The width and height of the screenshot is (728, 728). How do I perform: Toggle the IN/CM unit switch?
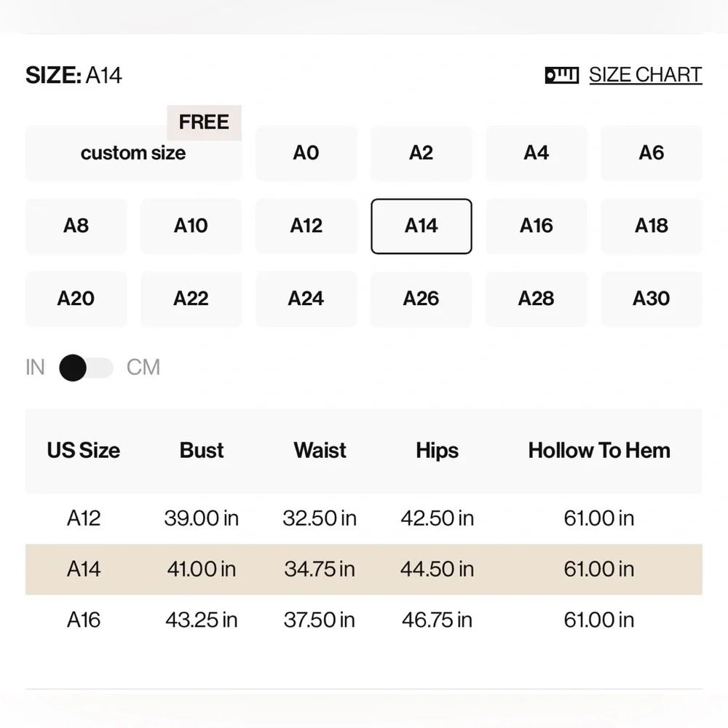(x=87, y=368)
